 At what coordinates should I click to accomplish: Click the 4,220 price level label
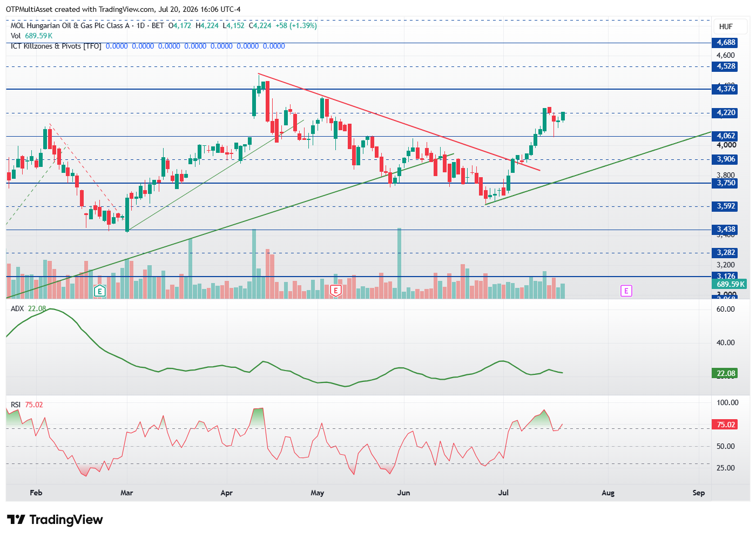coord(726,113)
